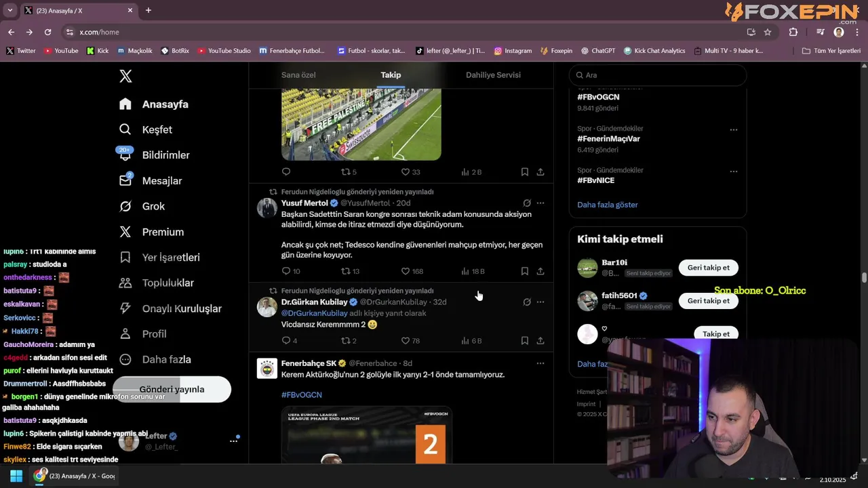Switch to Dahiliye Servisi tab
Image resolution: width=868 pixels, height=488 pixels.
[493, 75]
